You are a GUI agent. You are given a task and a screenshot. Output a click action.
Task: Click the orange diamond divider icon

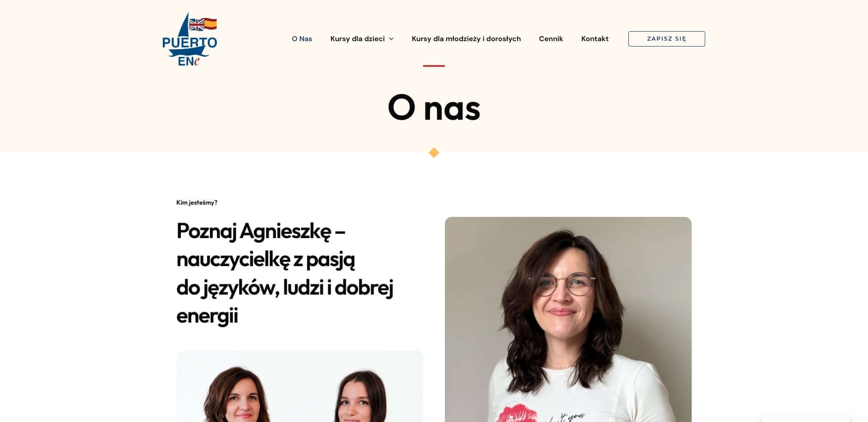[x=434, y=153]
